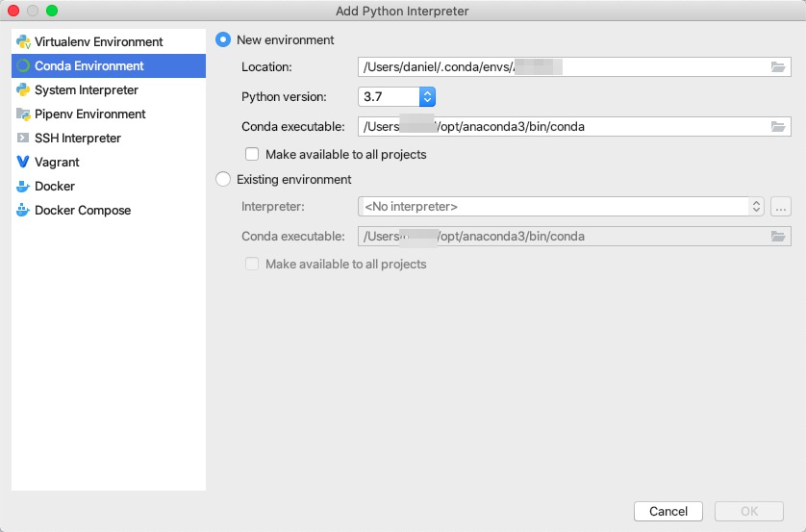Select the New environment radio button
Screen dimensions: 806x532
pos(224,40)
